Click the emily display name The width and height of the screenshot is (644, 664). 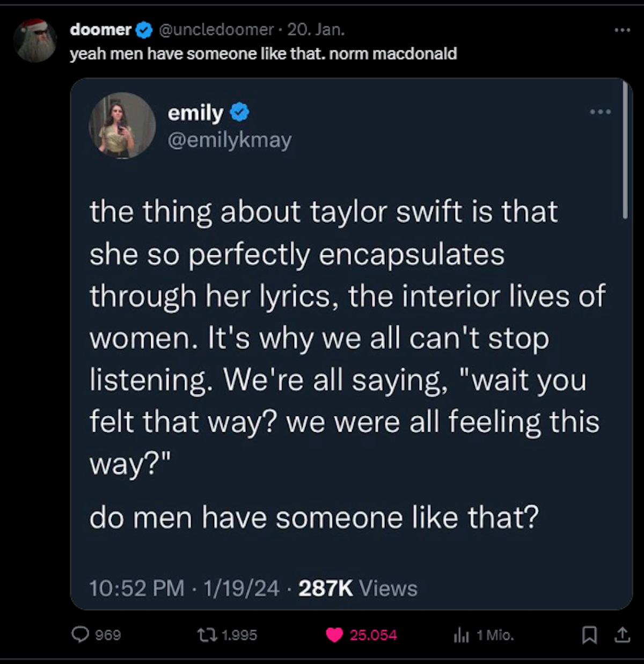click(195, 113)
